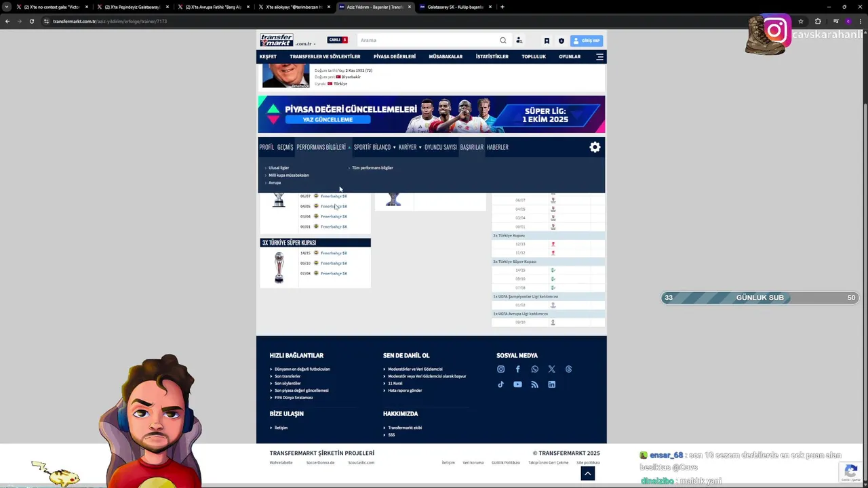Click Yaz Güncelleme banner button
The image size is (868, 488).
[x=328, y=120]
